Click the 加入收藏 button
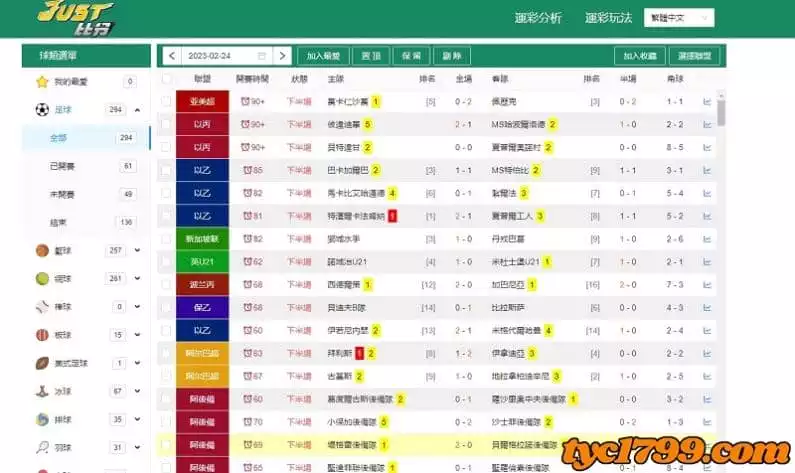This screenshot has width=795, height=473. click(640, 56)
